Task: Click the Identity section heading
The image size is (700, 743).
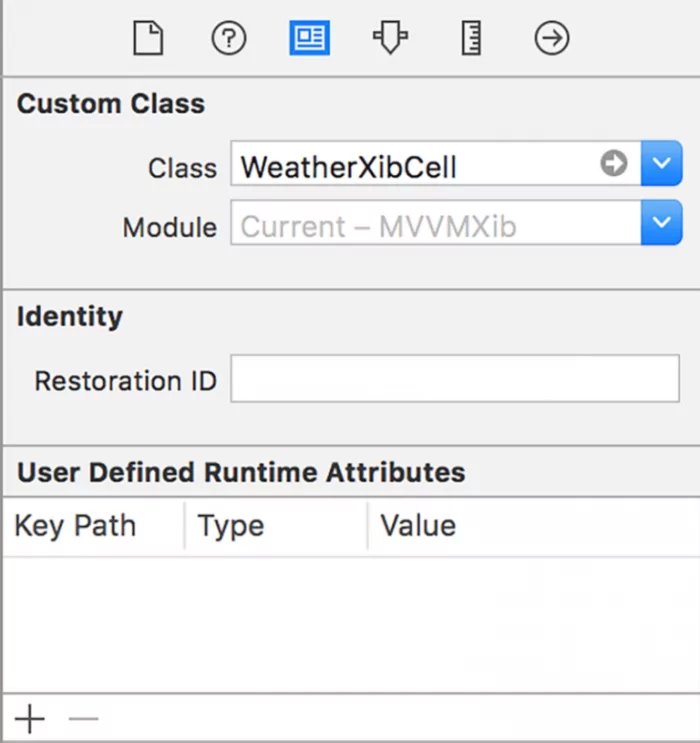Action: [70, 316]
